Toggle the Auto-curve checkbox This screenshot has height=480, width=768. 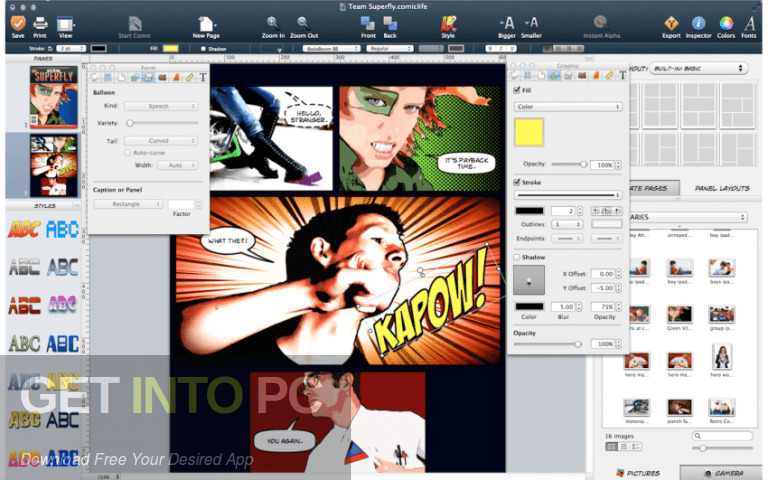point(128,153)
